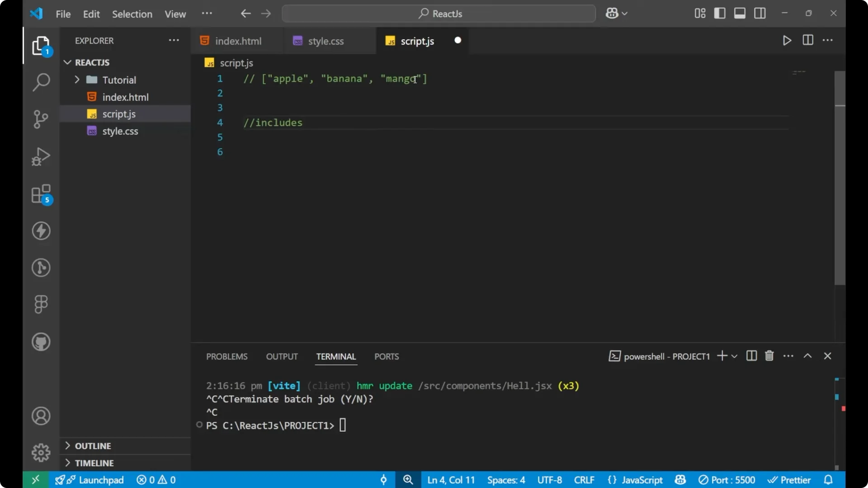Click the Prettier formatter status item
Image resolution: width=868 pixels, height=488 pixels.
[x=790, y=480]
